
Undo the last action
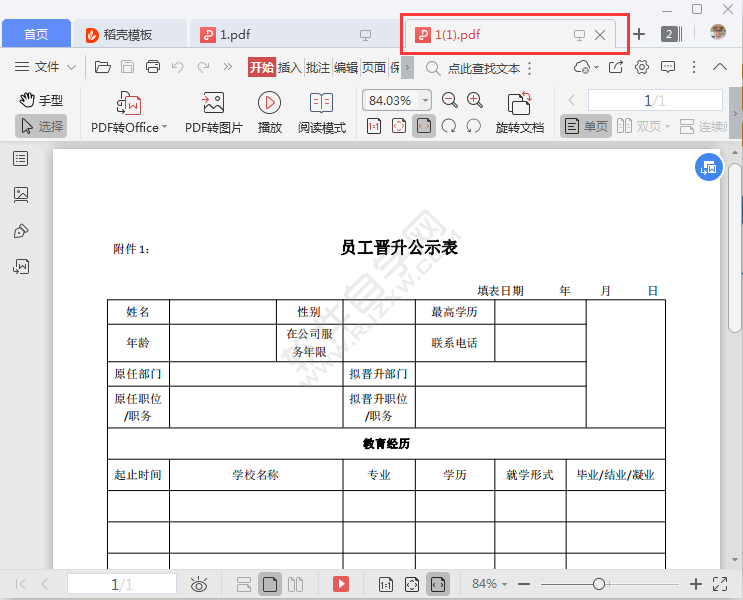click(x=178, y=67)
